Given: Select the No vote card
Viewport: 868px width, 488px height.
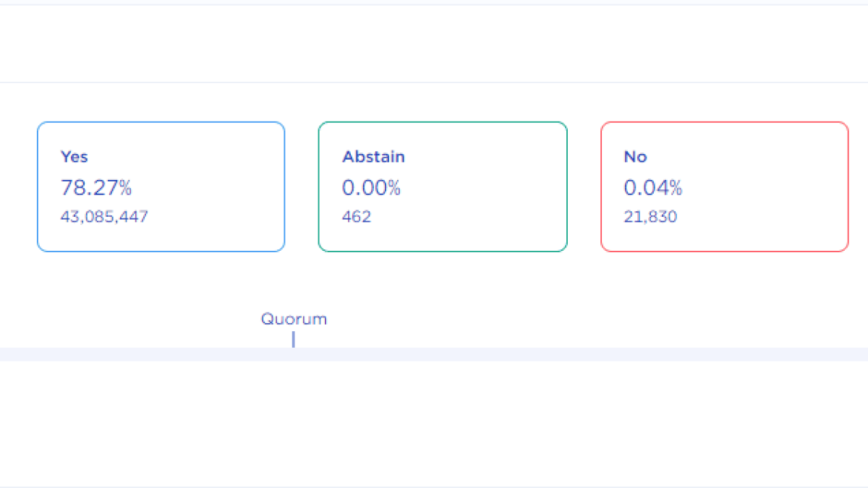Looking at the screenshot, I should (724, 187).
